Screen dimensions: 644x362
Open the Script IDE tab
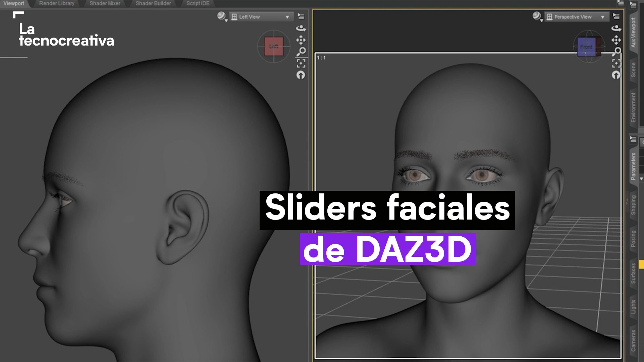click(x=198, y=3)
